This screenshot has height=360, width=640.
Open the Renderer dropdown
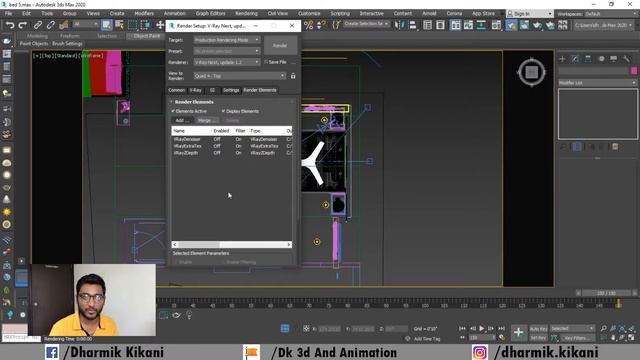[x=227, y=62]
